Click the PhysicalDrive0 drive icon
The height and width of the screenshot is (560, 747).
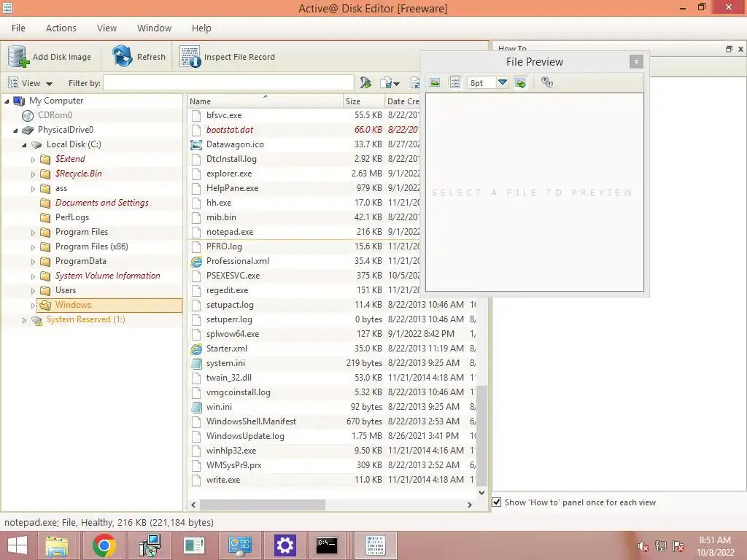click(28, 130)
